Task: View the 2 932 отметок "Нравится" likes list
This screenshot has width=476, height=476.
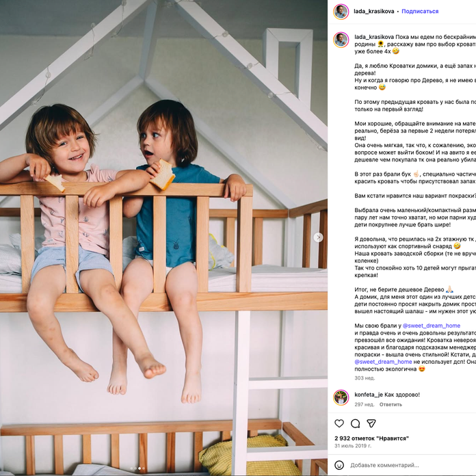Action: click(371, 438)
